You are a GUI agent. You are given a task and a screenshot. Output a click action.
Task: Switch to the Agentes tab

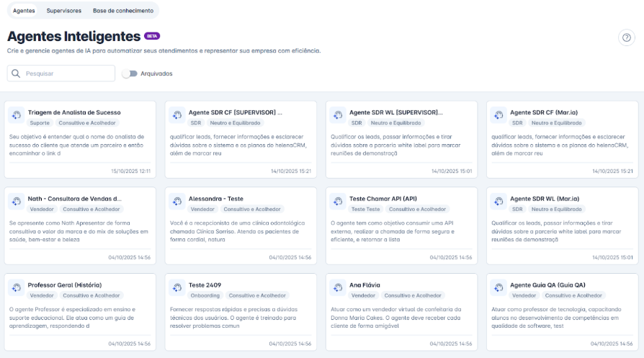24,11
